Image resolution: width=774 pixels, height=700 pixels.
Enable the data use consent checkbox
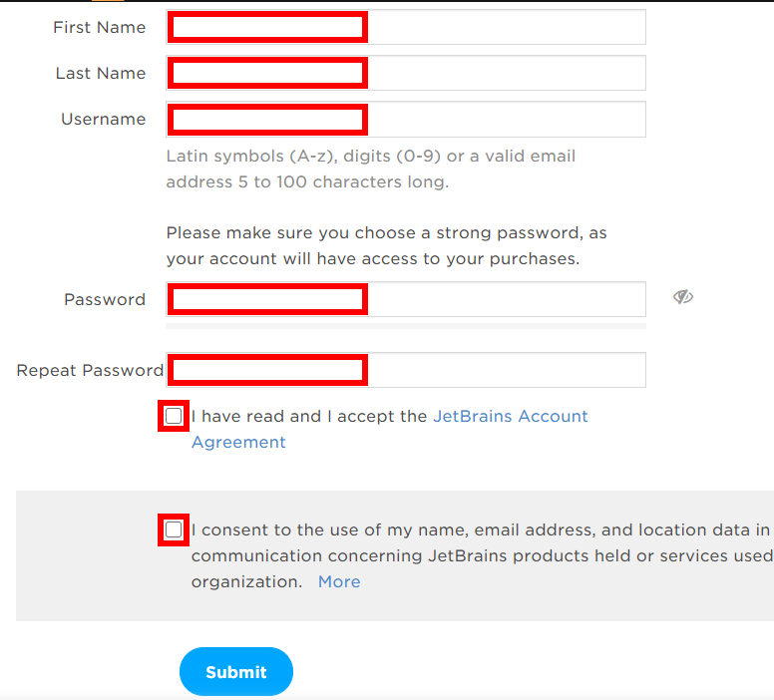pos(174,529)
